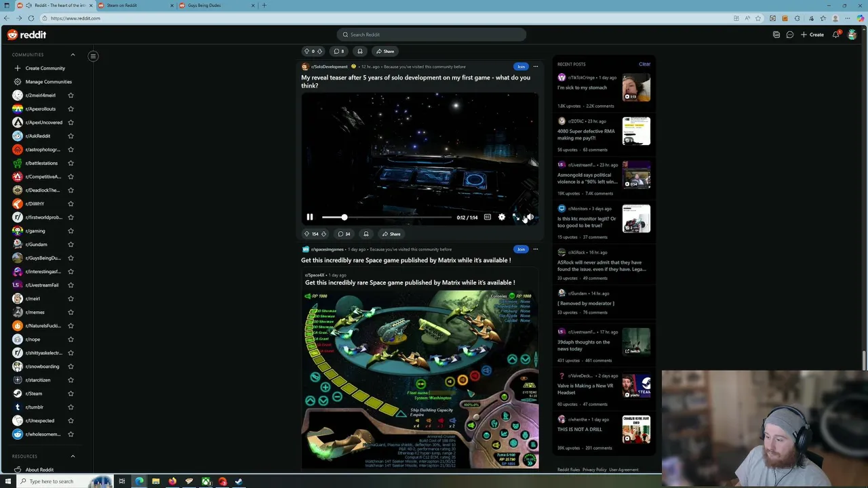Image resolution: width=868 pixels, height=488 pixels.
Task: Pause the teaser video
Action: pyautogui.click(x=310, y=217)
